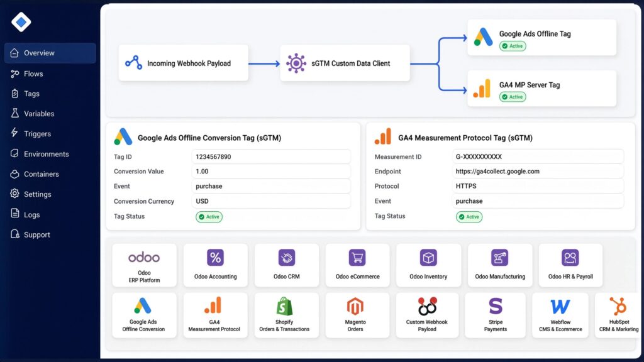Click the "Measurement ID" label

tap(398, 156)
